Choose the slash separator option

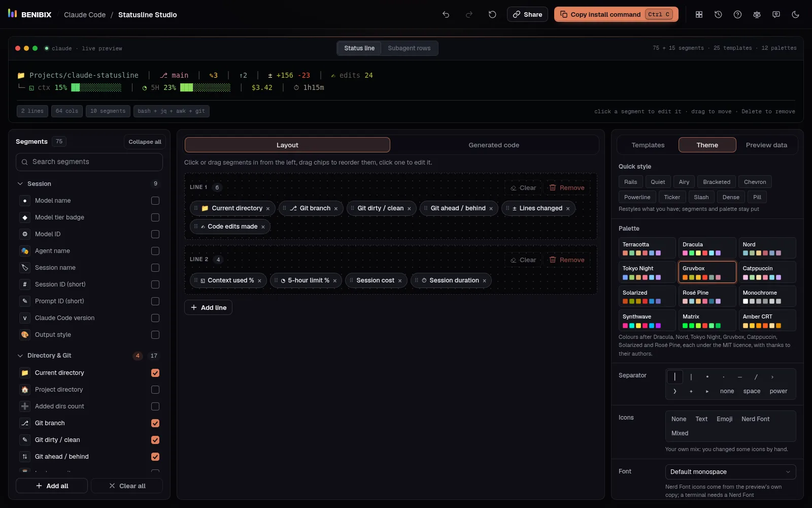tap(756, 377)
